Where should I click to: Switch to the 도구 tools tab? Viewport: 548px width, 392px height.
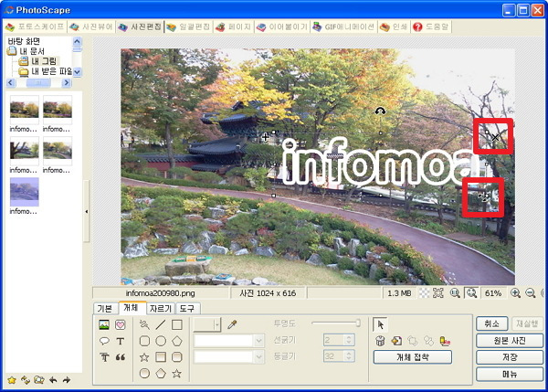pos(187,309)
